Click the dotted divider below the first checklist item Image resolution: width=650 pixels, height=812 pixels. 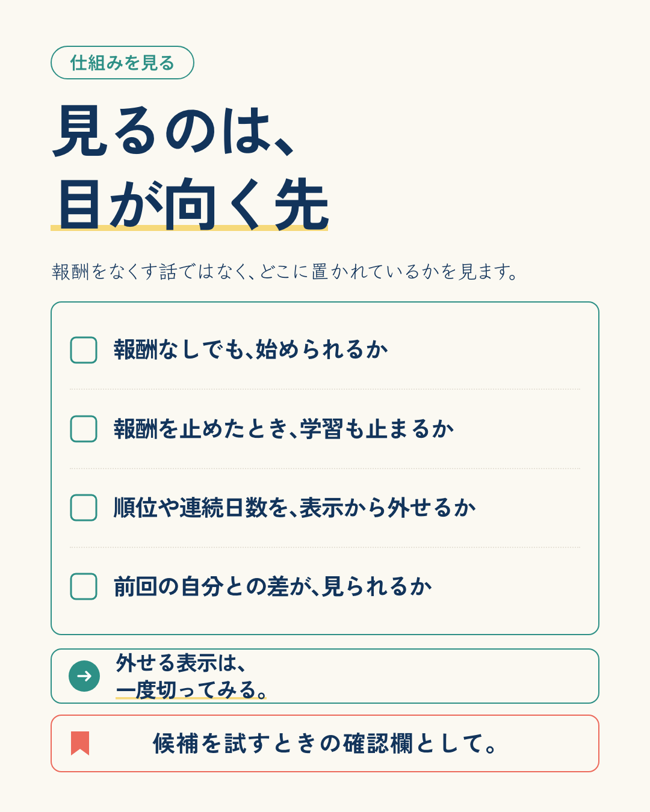coord(325,389)
